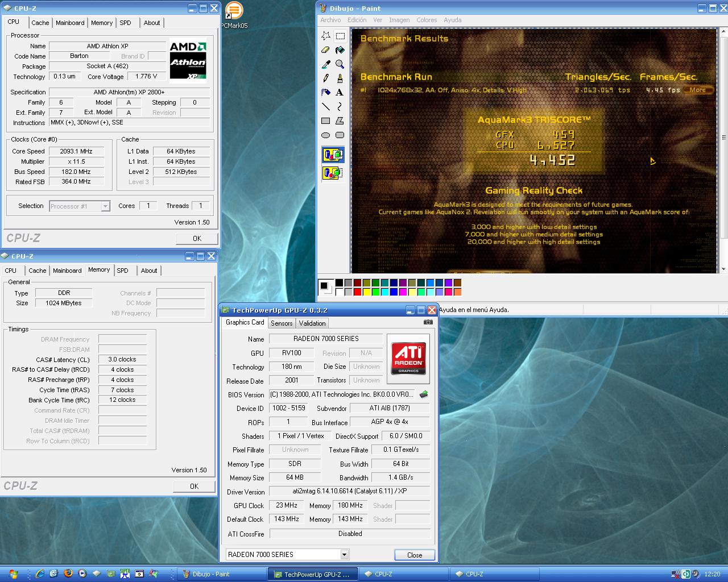Click the GPU-Z screenshot camera icon
This screenshot has height=582, width=728.
click(428, 322)
